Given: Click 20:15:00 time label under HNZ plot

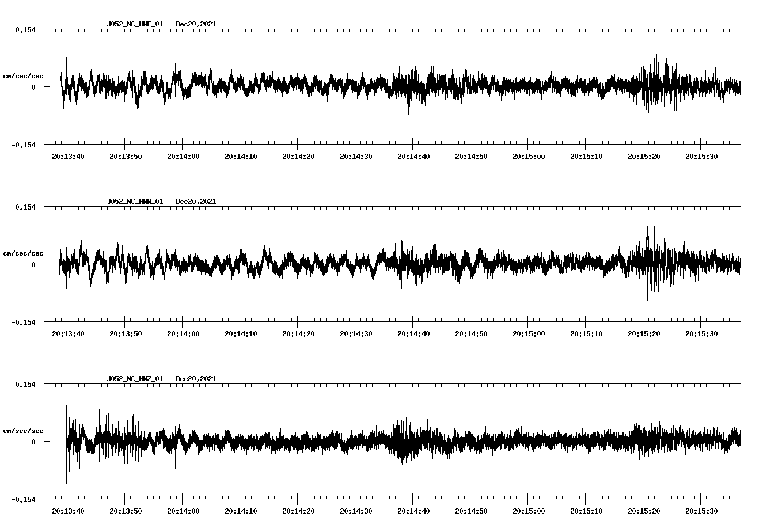Looking at the screenshot, I should [x=529, y=511].
